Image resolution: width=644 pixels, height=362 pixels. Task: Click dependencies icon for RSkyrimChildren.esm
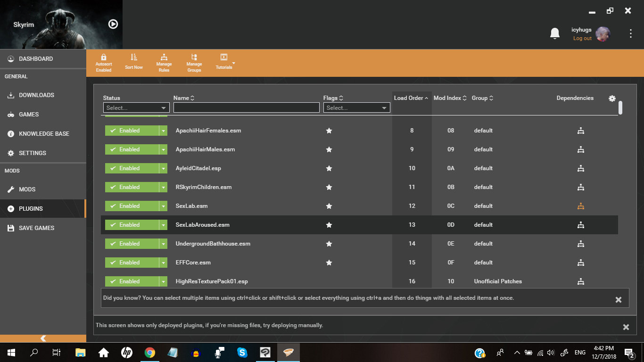pyautogui.click(x=581, y=187)
